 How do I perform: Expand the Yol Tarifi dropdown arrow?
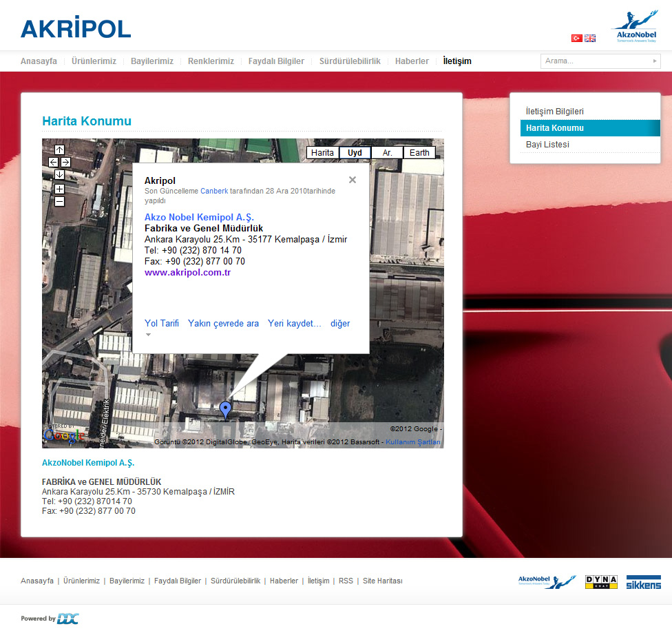[x=148, y=335]
